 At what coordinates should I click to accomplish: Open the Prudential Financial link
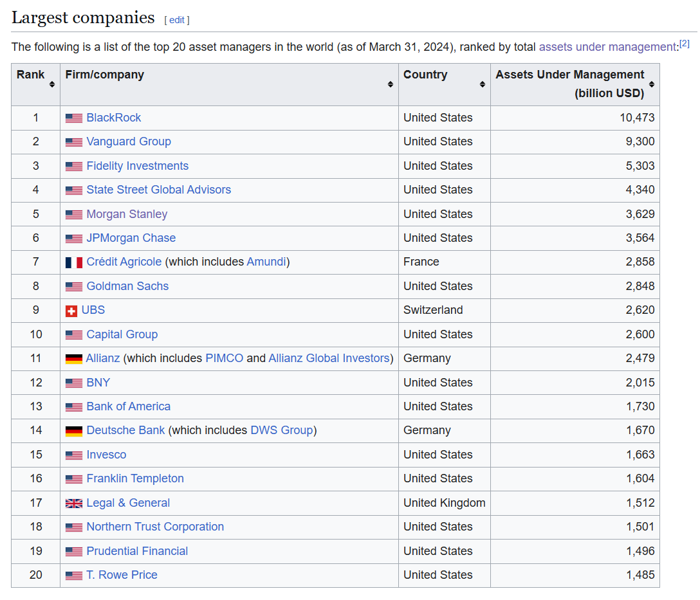coord(137,551)
